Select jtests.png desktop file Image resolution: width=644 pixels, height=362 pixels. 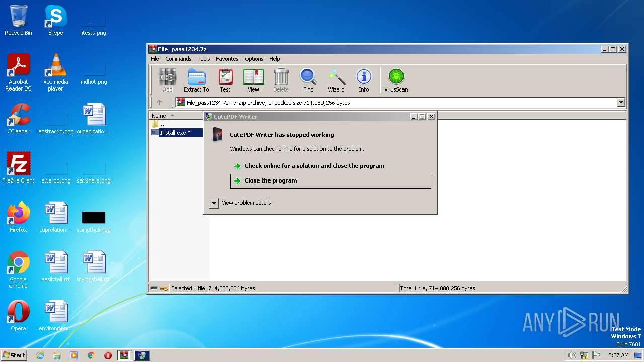[x=94, y=24]
